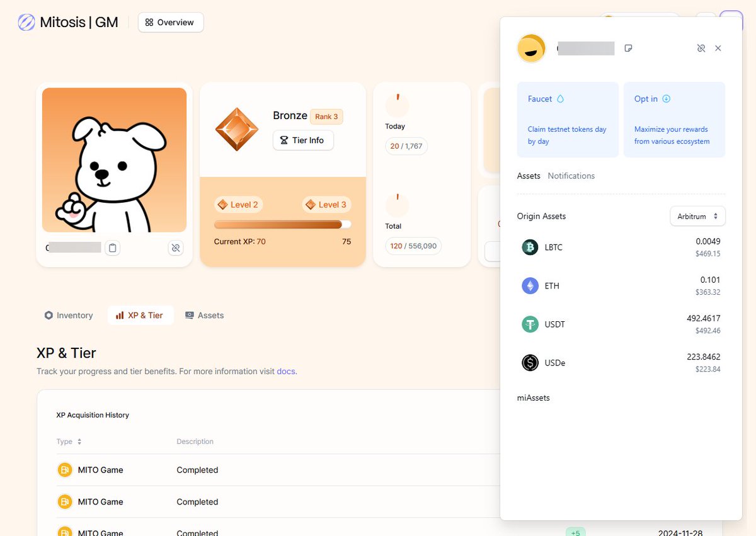Screen dimensions: 756x536
Task: Copy the wallet address on profile card
Action: click(112, 248)
